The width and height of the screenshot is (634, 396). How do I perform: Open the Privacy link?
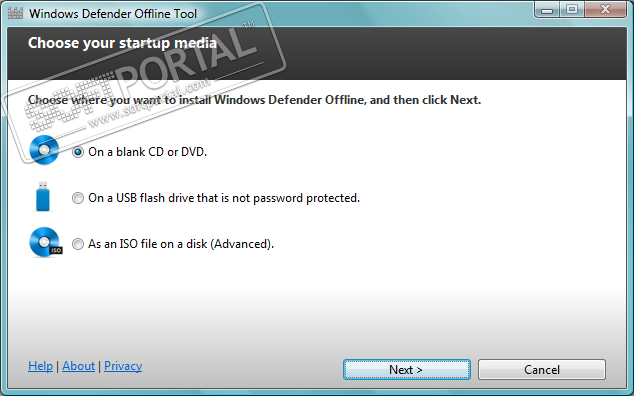tap(123, 366)
